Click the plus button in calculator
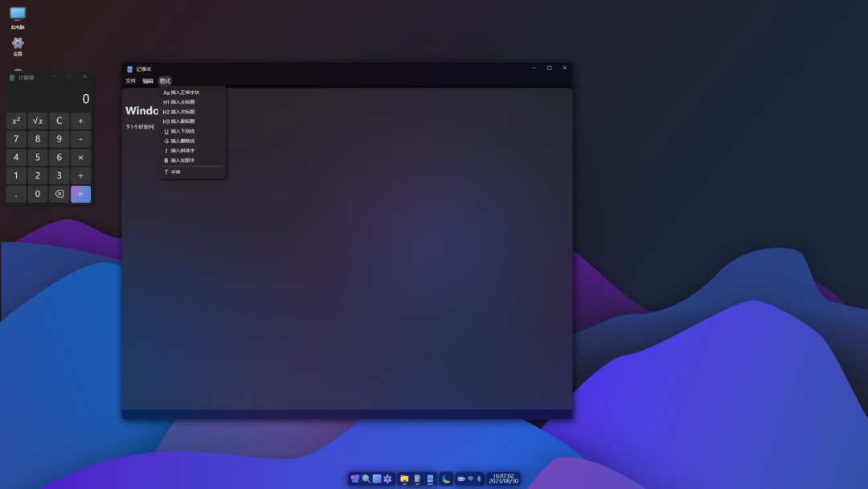 81,121
